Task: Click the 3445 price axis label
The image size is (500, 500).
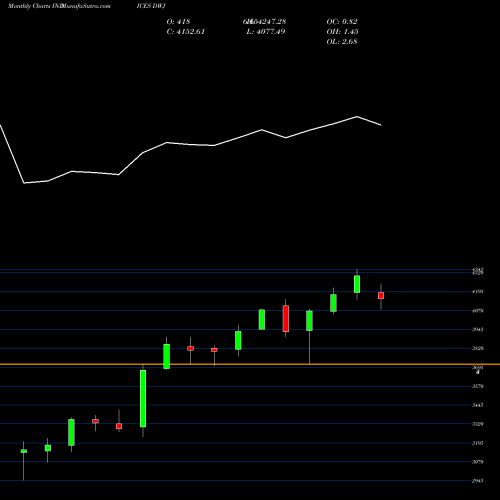Action: (x=478, y=405)
